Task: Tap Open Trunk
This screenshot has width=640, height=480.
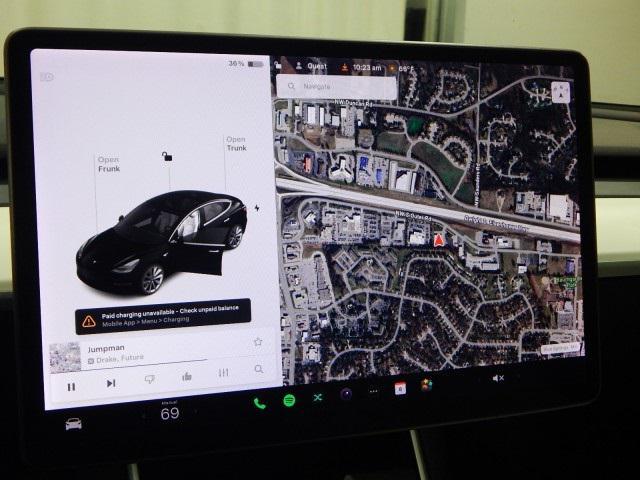Action: pyautogui.click(x=236, y=144)
